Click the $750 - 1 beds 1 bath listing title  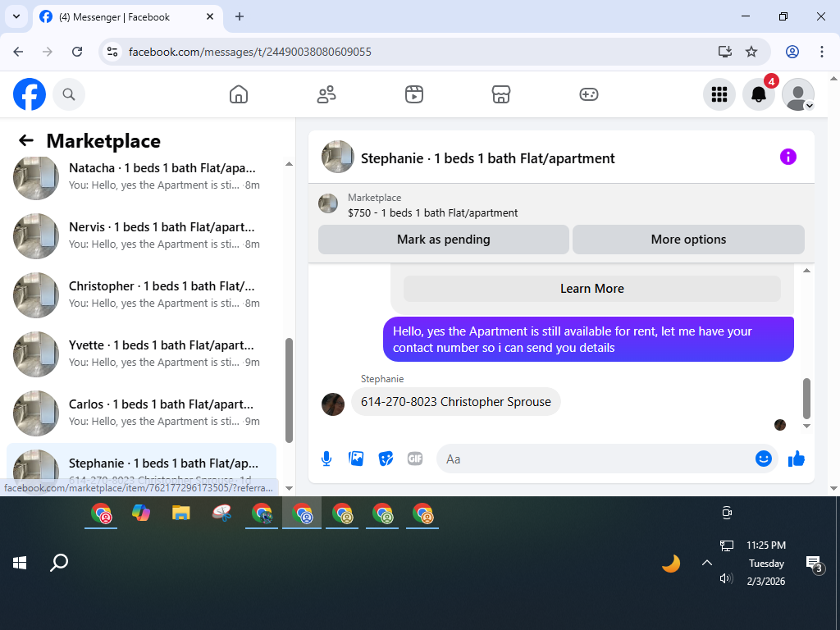coord(433,212)
